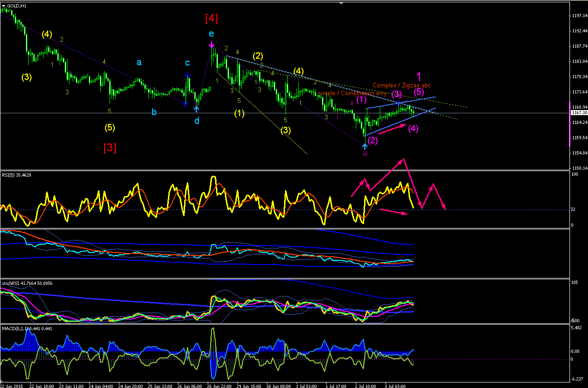Select the magenta (4) wave label

414,129
